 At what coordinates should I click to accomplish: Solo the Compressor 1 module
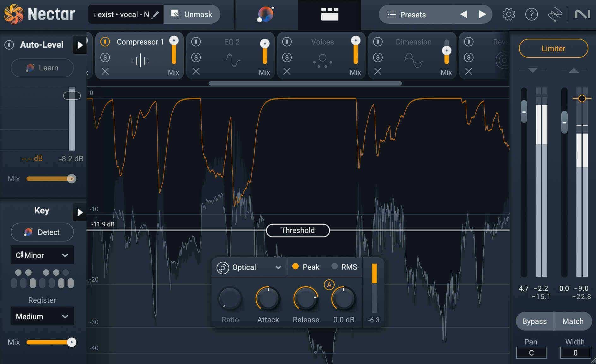point(105,57)
